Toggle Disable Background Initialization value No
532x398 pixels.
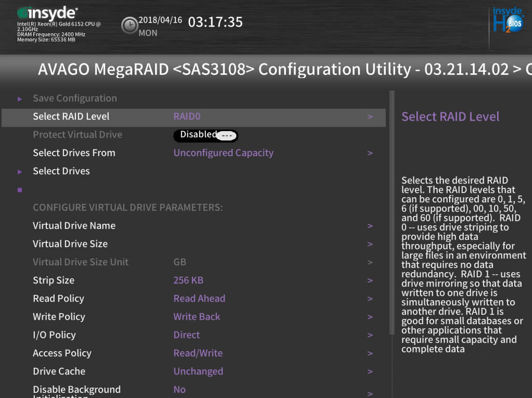180,390
